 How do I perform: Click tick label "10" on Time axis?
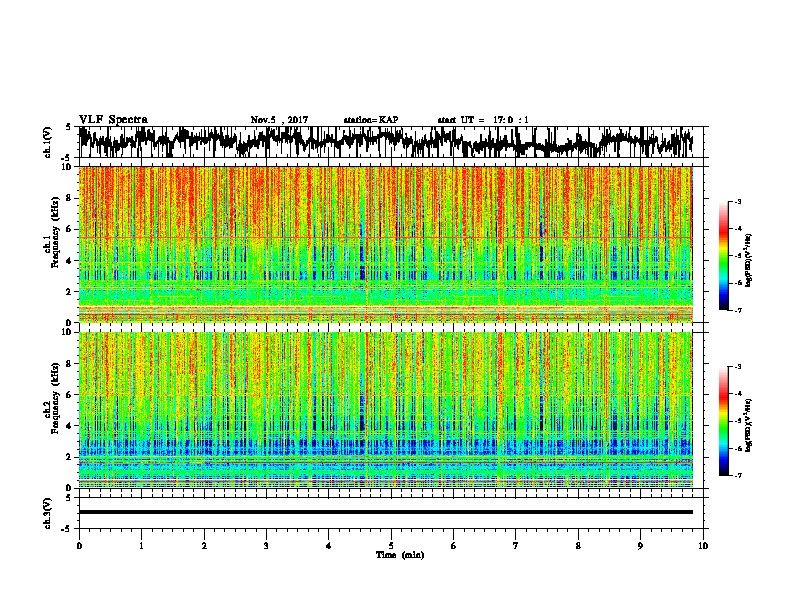703,546
